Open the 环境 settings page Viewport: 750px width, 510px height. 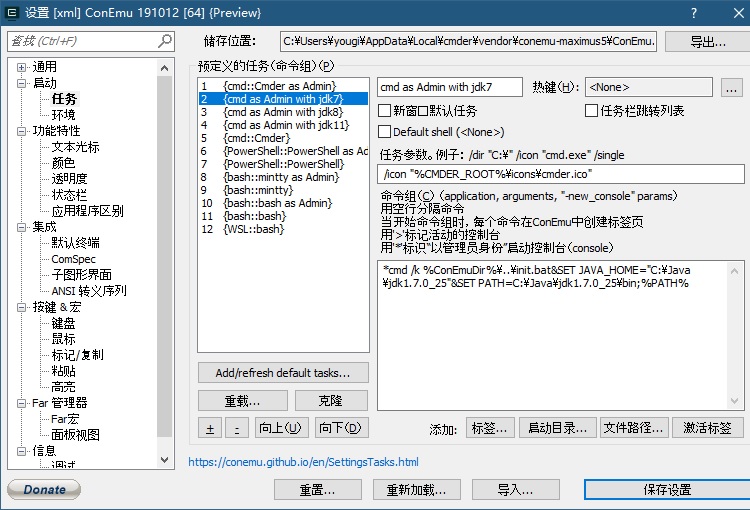coord(64,115)
